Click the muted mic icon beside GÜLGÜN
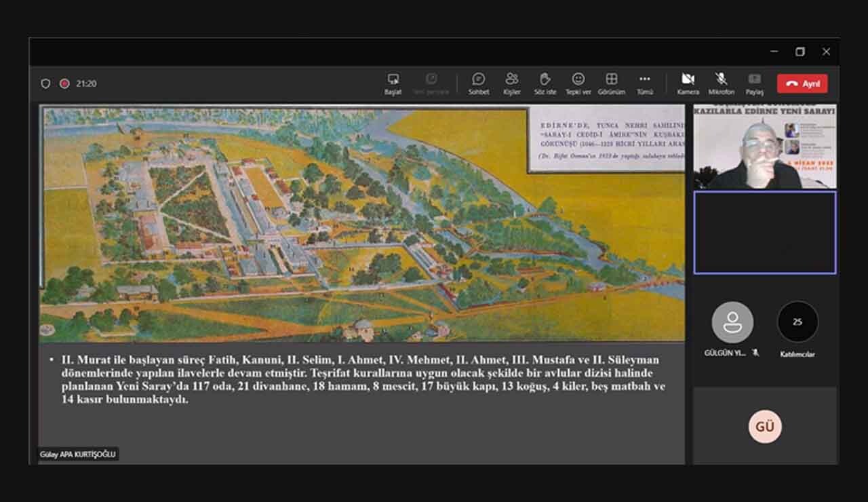The width and height of the screenshot is (868, 502). pos(755,353)
